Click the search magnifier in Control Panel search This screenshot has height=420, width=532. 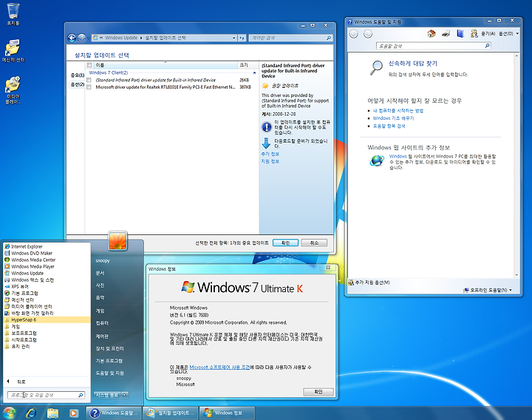tap(328, 38)
